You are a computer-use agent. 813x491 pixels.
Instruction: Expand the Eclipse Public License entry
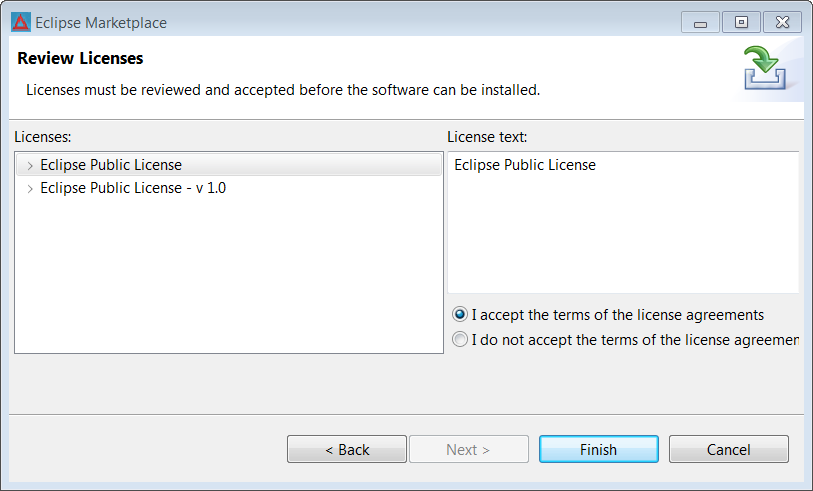coord(30,165)
